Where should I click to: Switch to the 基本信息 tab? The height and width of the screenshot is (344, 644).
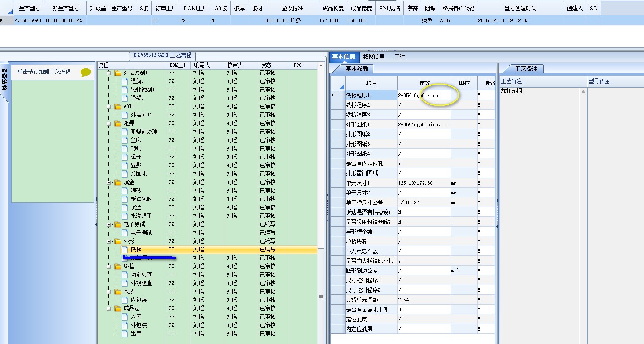click(344, 57)
